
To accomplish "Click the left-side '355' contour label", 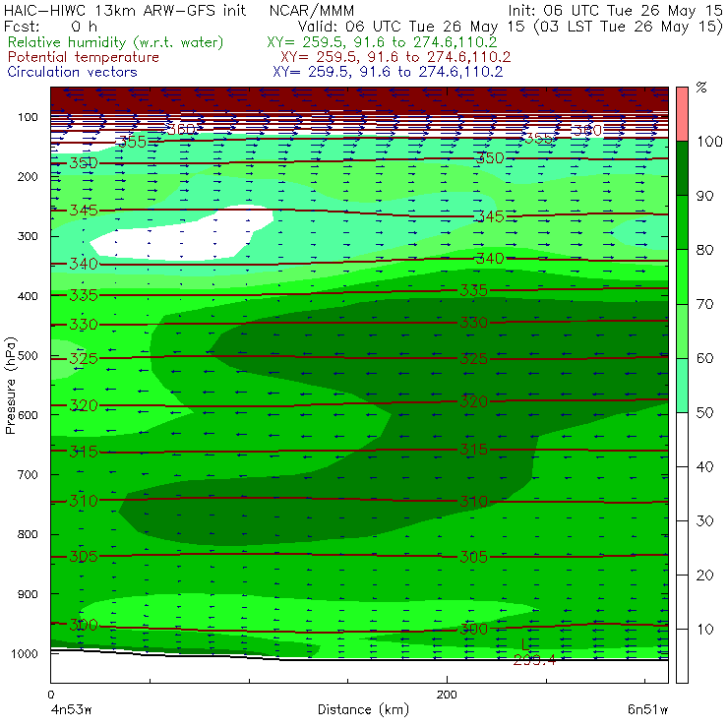I will click(x=133, y=142).
